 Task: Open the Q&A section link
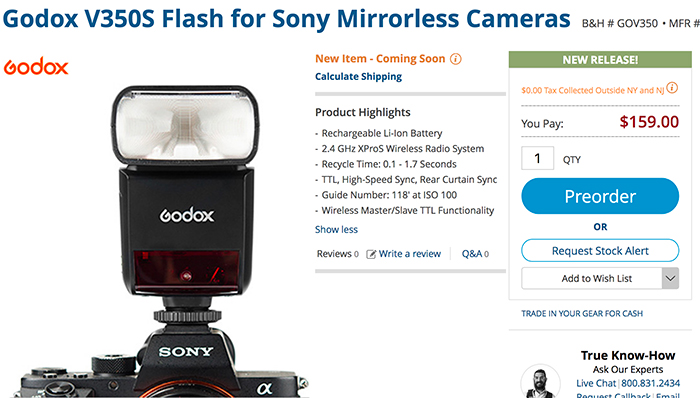pyautogui.click(x=475, y=254)
